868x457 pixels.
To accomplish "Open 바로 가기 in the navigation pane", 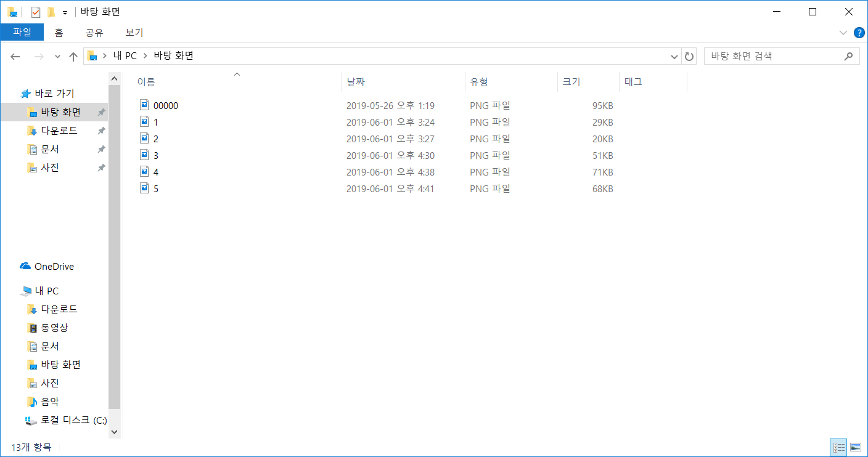I will pos(54,94).
